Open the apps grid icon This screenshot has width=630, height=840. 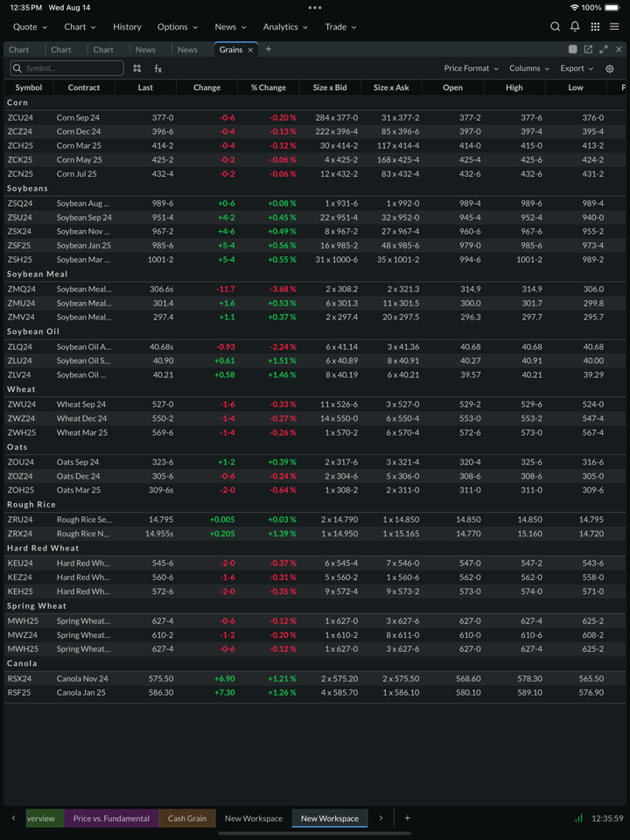click(x=595, y=27)
